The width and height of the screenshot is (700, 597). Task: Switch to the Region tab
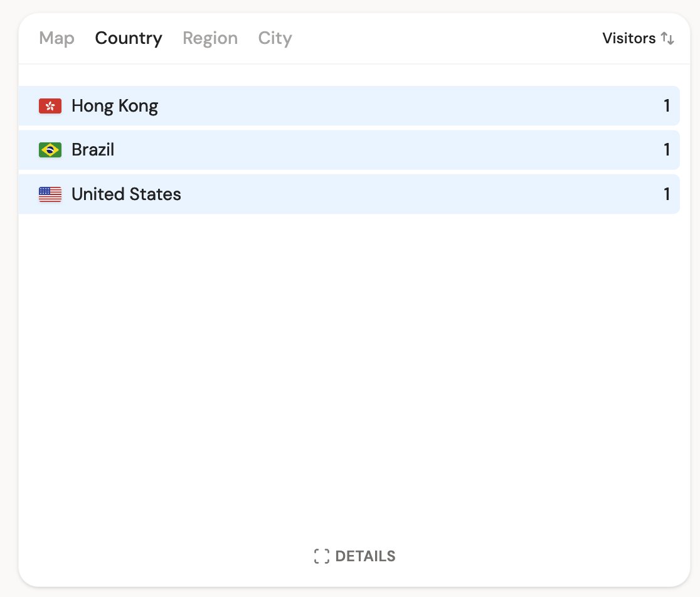[x=210, y=38]
